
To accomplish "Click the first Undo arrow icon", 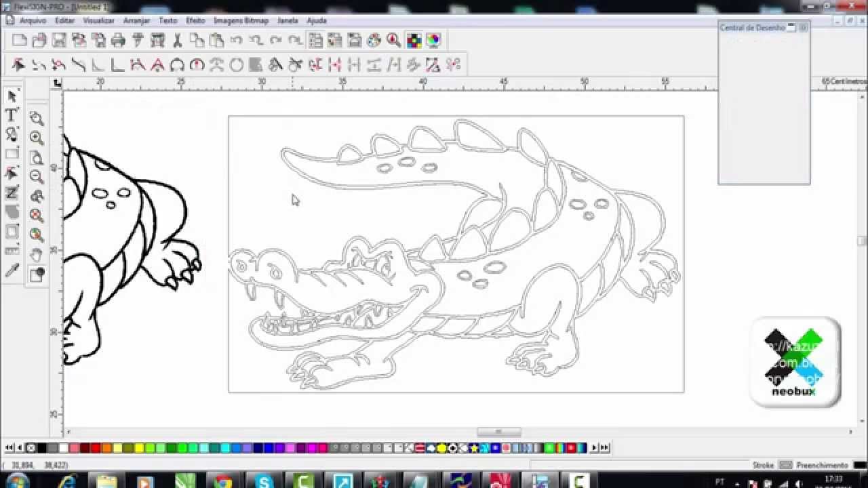I will coord(236,41).
